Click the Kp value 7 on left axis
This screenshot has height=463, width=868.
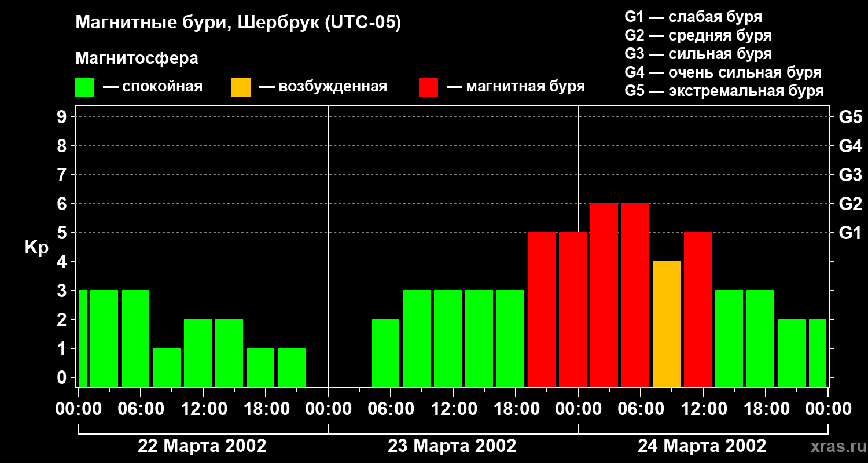(62, 175)
